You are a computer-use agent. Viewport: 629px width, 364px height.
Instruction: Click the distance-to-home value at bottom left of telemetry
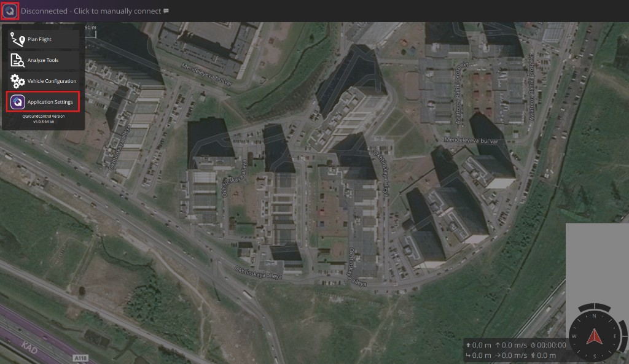coord(478,355)
